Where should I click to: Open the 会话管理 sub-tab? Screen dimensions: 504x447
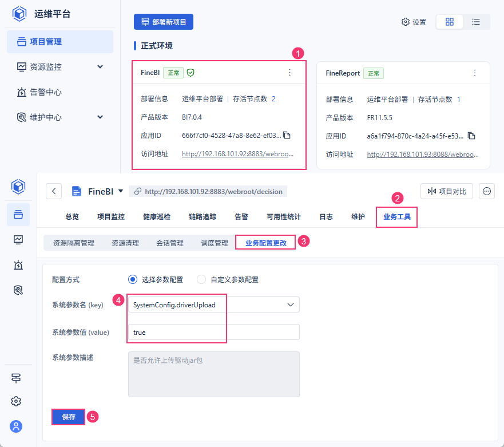[170, 243]
